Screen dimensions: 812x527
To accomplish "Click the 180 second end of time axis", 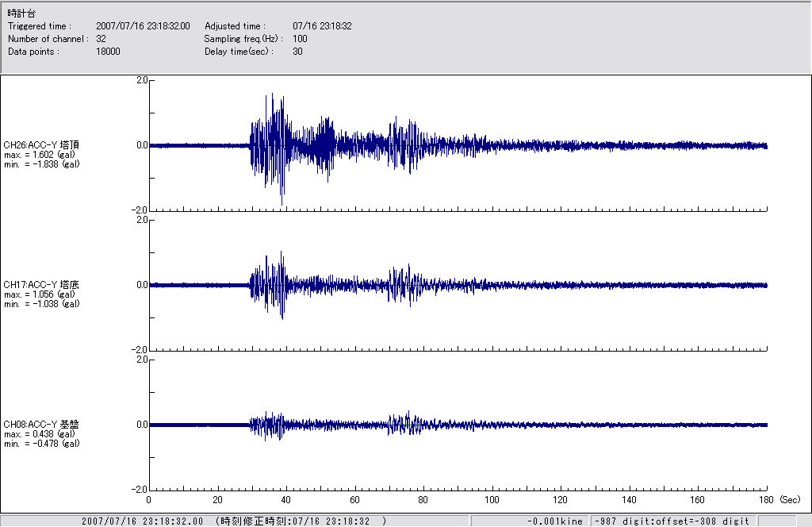I will (766, 500).
